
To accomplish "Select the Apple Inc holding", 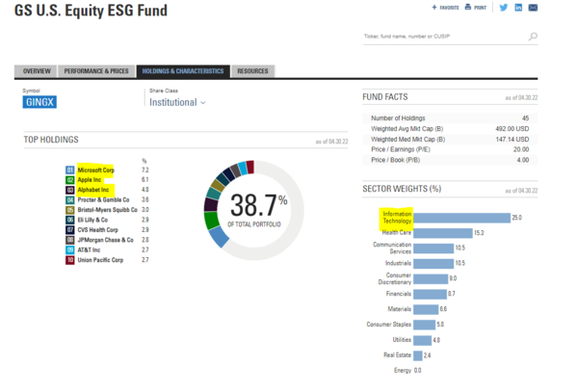I will (x=93, y=179).
